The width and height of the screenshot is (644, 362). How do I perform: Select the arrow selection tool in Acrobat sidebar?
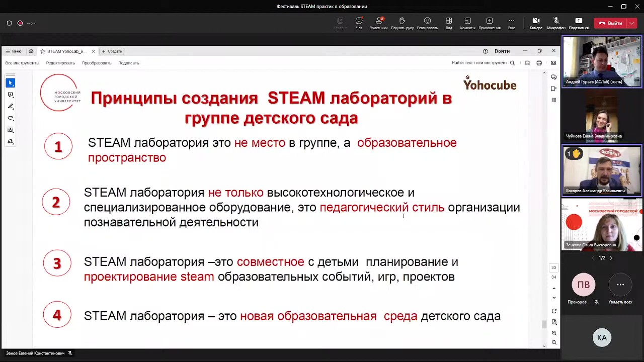tap(11, 82)
